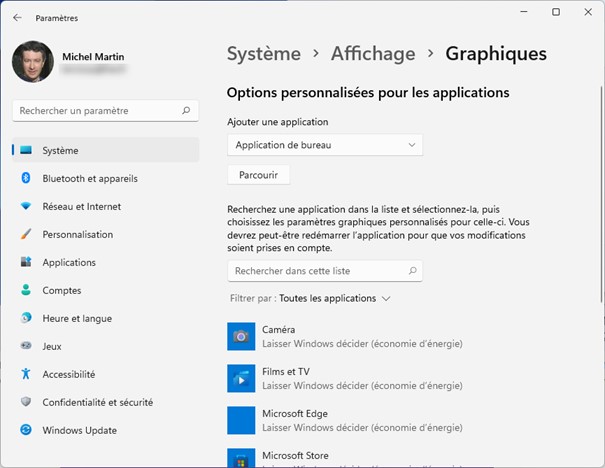Click the Accessibilité icon in the sidebar
This screenshot has height=468, width=605.
[x=26, y=374]
